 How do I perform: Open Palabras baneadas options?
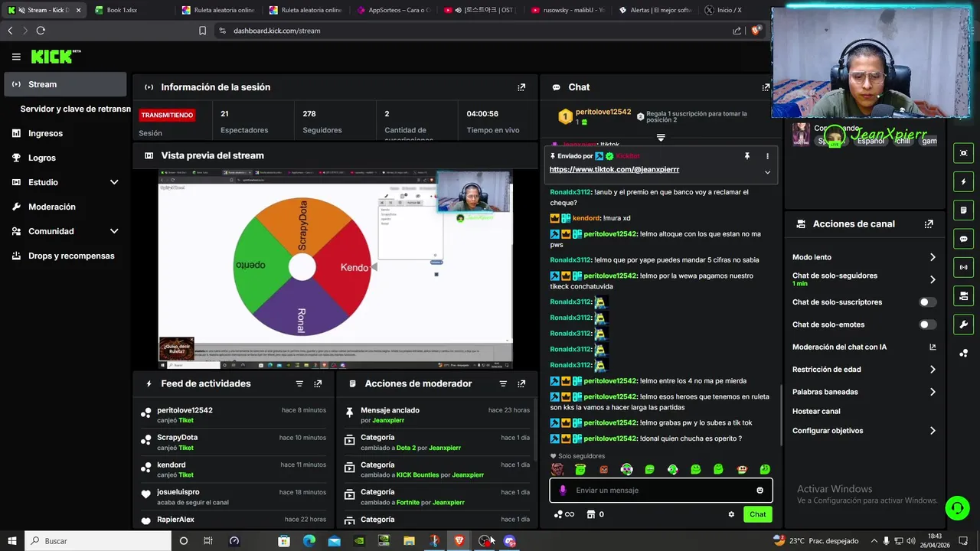864,392
